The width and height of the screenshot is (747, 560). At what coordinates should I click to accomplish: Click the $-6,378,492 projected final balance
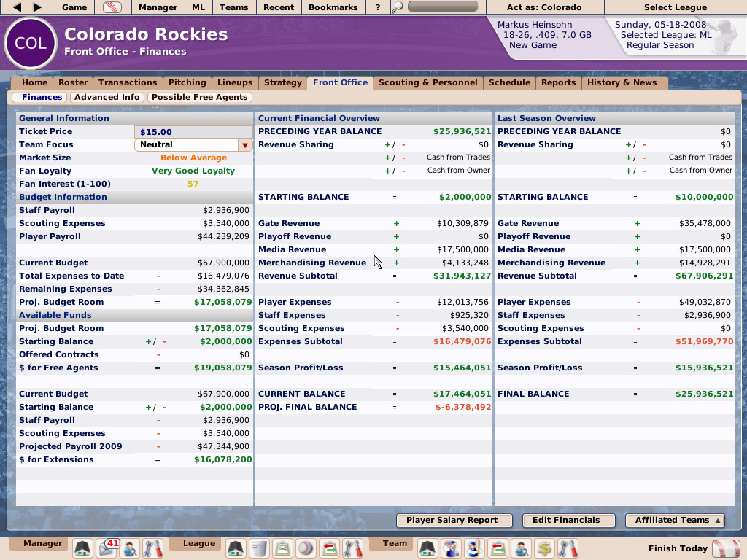click(x=463, y=407)
